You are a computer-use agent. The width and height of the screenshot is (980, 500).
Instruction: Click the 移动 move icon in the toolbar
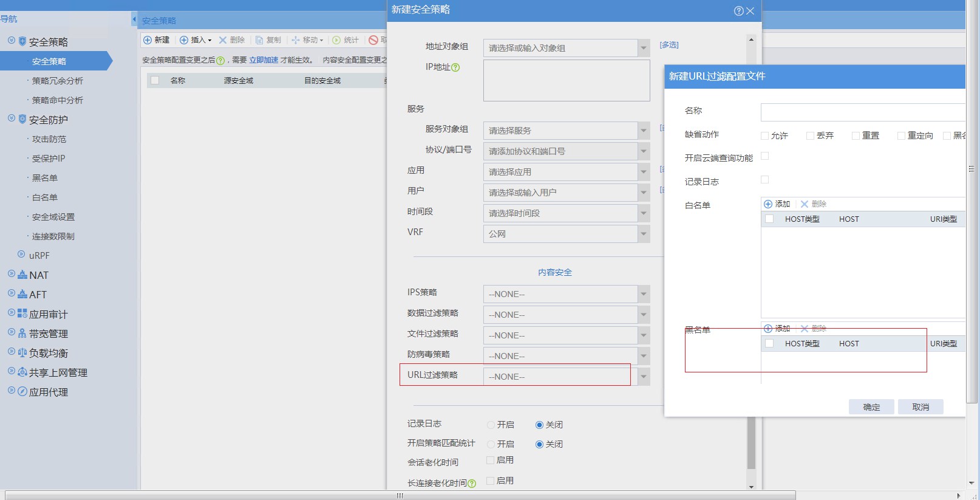point(296,40)
